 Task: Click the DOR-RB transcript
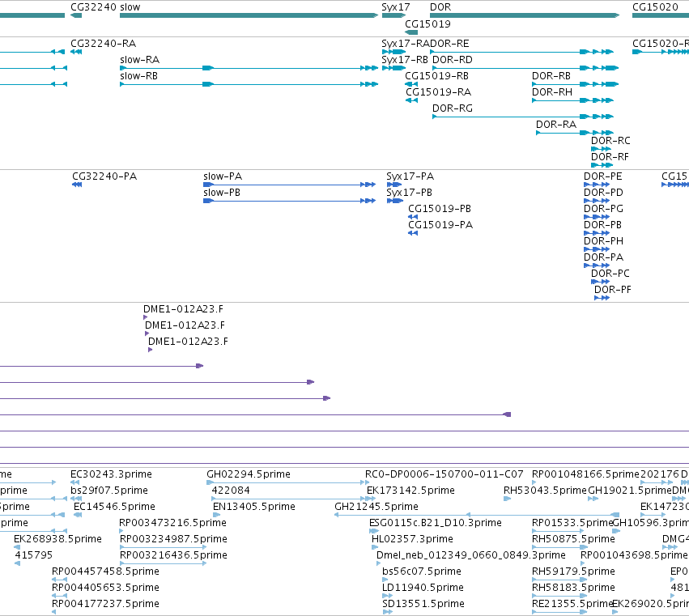click(575, 84)
